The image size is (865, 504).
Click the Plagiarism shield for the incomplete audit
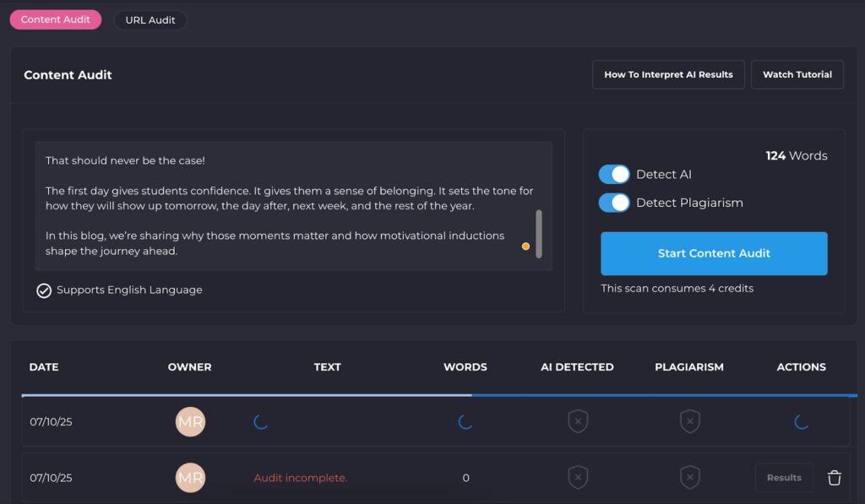pyautogui.click(x=690, y=477)
